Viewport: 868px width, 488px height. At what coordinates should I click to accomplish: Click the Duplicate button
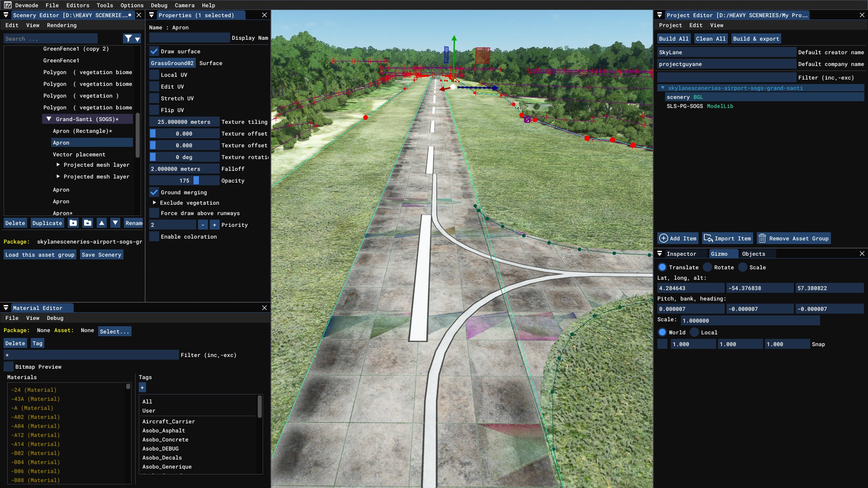(x=47, y=223)
